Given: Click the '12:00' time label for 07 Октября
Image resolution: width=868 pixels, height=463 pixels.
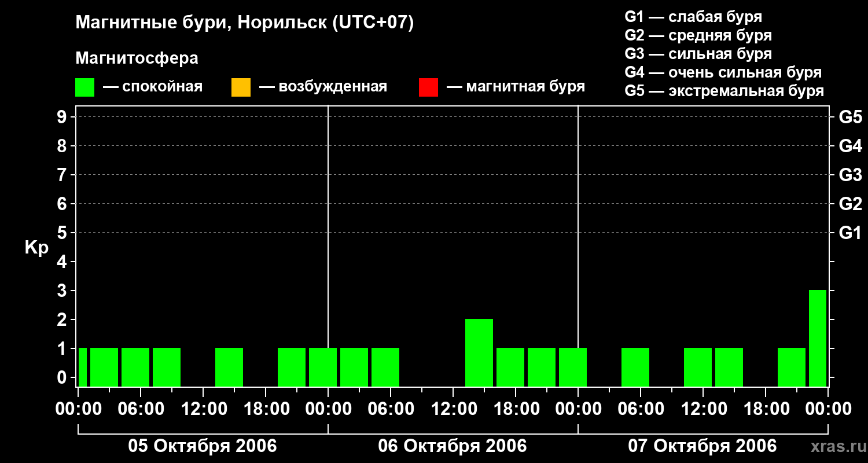Looking at the screenshot, I should (x=703, y=409).
